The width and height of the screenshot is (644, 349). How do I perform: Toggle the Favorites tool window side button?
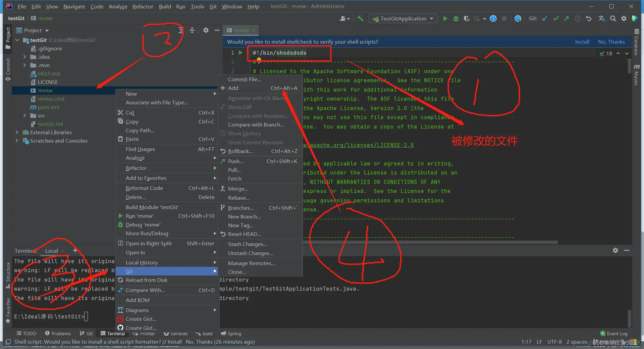pyautogui.click(x=8, y=310)
